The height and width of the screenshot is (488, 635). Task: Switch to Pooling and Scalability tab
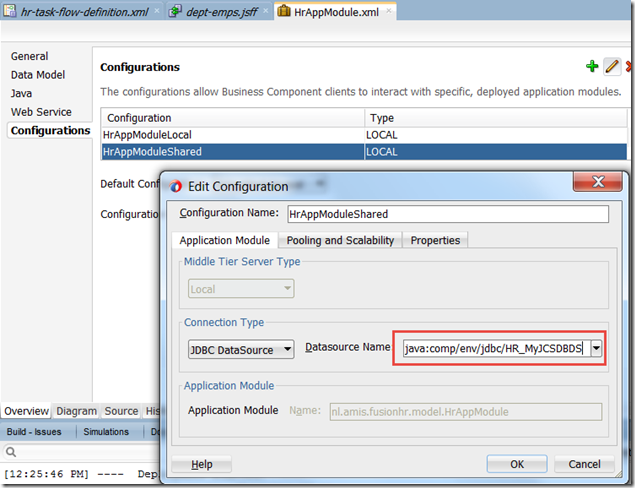pyautogui.click(x=341, y=240)
